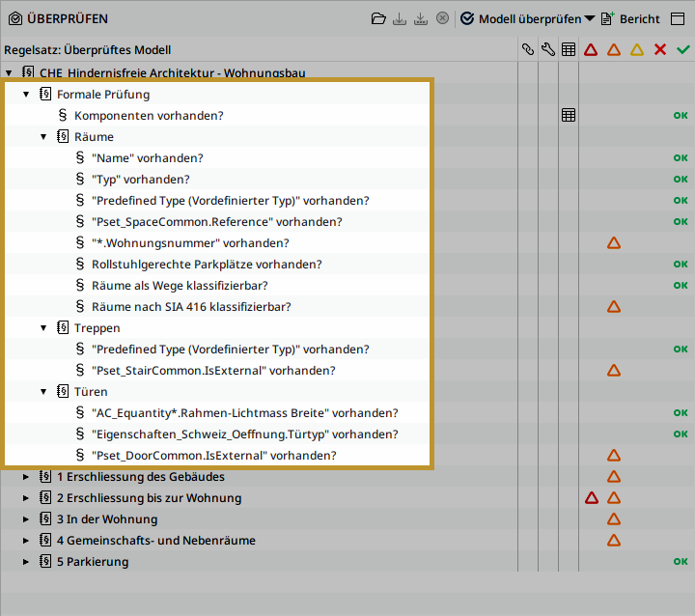Toggle the yellow low severity triangle filter

click(637, 49)
